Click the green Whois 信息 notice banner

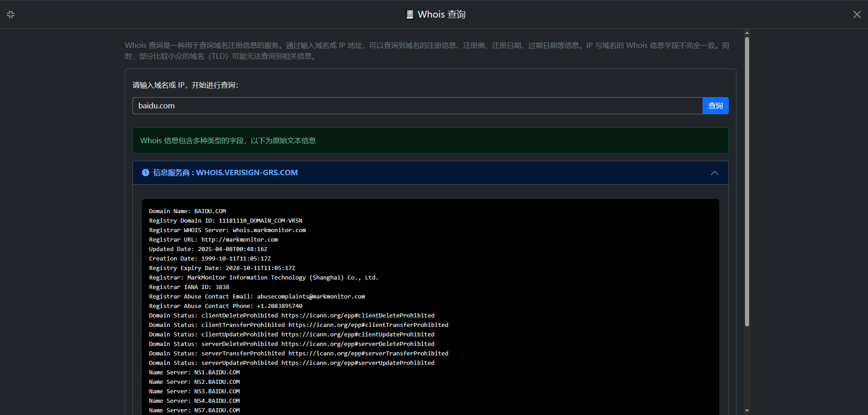(x=430, y=140)
